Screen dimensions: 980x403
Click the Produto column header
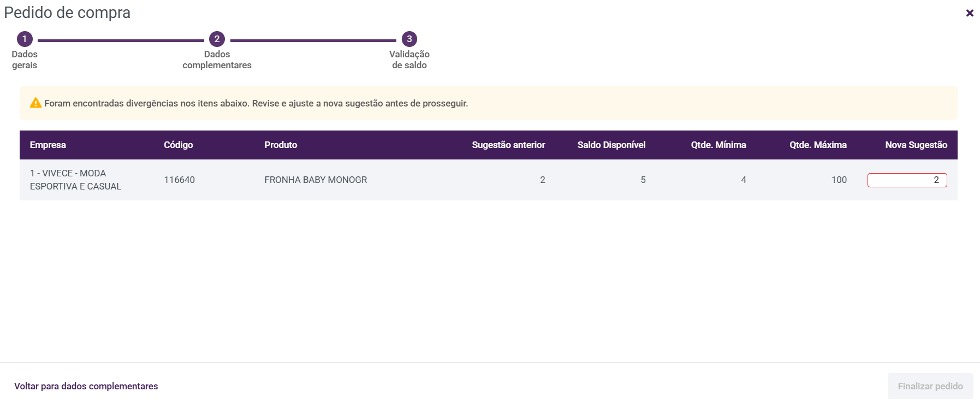[281, 145]
